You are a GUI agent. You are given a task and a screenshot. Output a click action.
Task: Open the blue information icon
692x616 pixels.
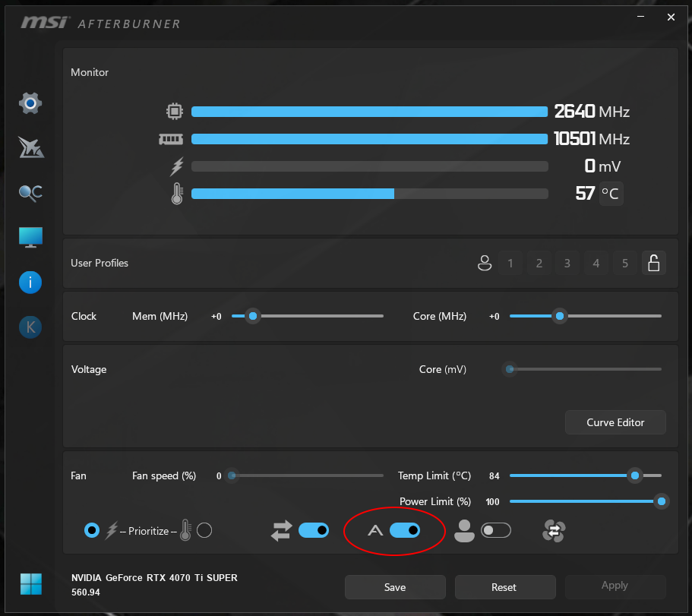click(x=30, y=283)
